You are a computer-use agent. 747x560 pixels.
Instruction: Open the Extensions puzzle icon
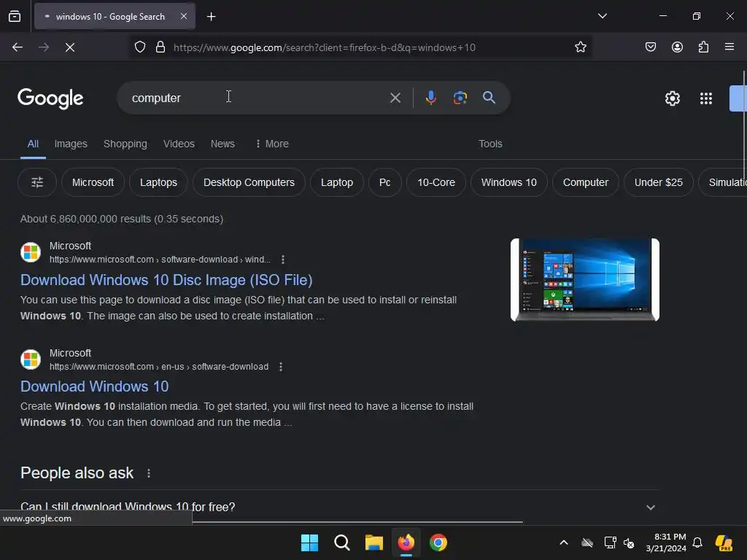(703, 47)
